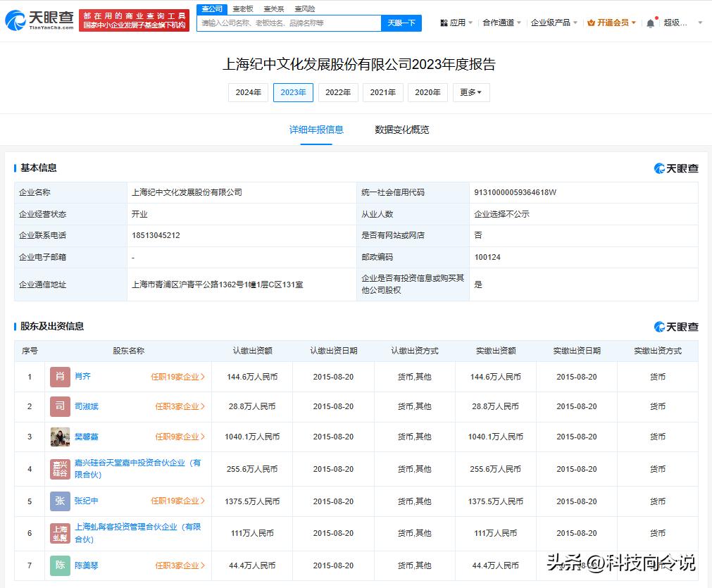Open the 应用 apps grid menu
Image resolution: width=712 pixels, height=588 pixels.
coord(456,23)
